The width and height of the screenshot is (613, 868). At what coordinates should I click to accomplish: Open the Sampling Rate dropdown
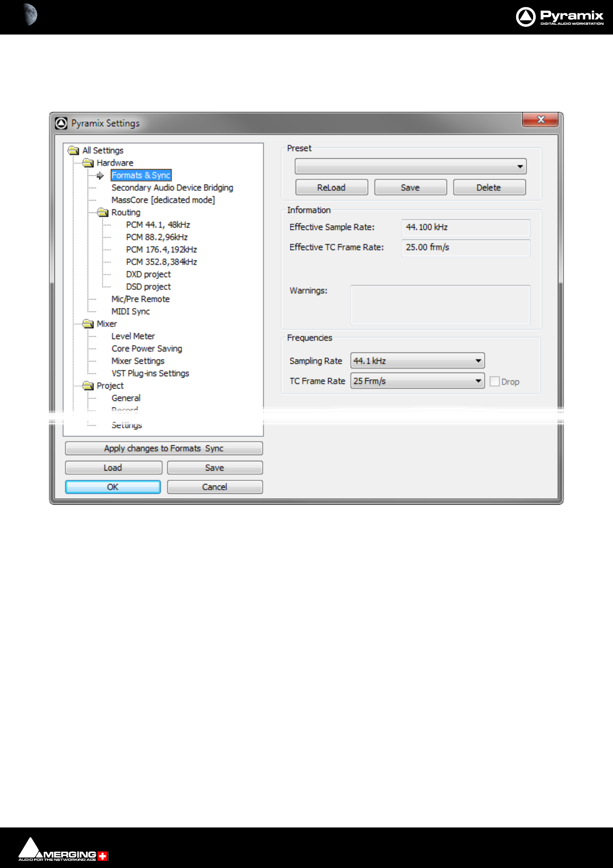[417, 361]
